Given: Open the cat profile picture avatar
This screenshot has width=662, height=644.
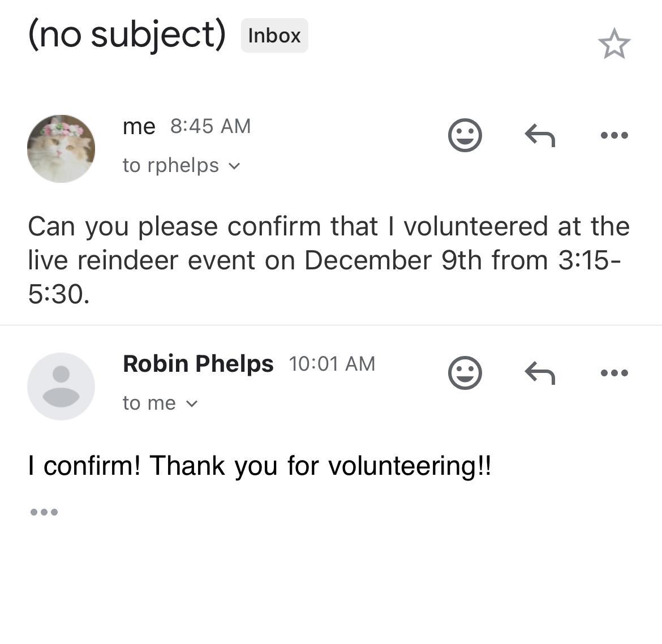Looking at the screenshot, I should [61, 149].
